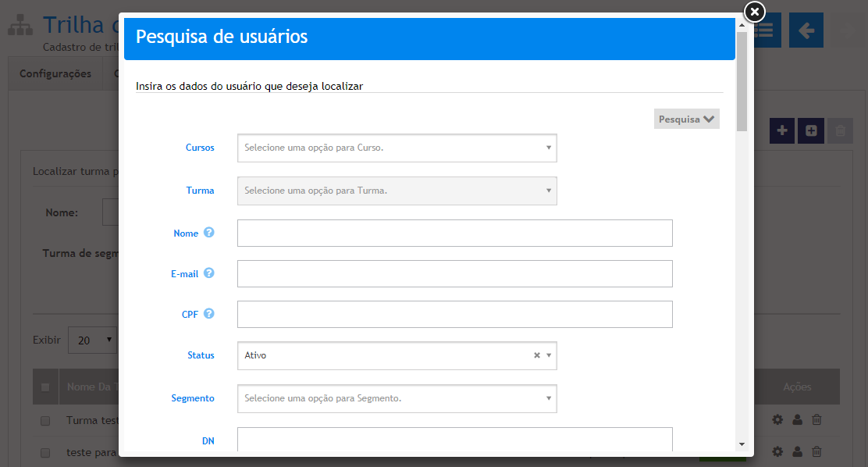Image resolution: width=868 pixels, height=467 pixels.
Task: Click the scrollbar down arrow in dialog
Action: [741, 444]
